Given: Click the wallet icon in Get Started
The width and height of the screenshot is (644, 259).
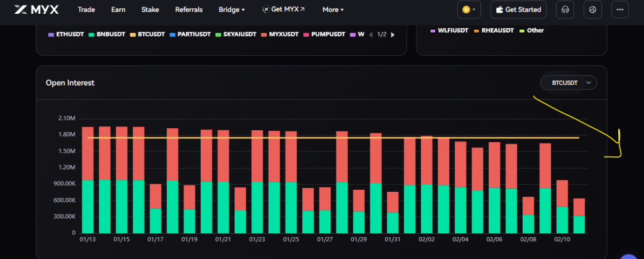Looking at the screenshot, I should pos(500,10).
